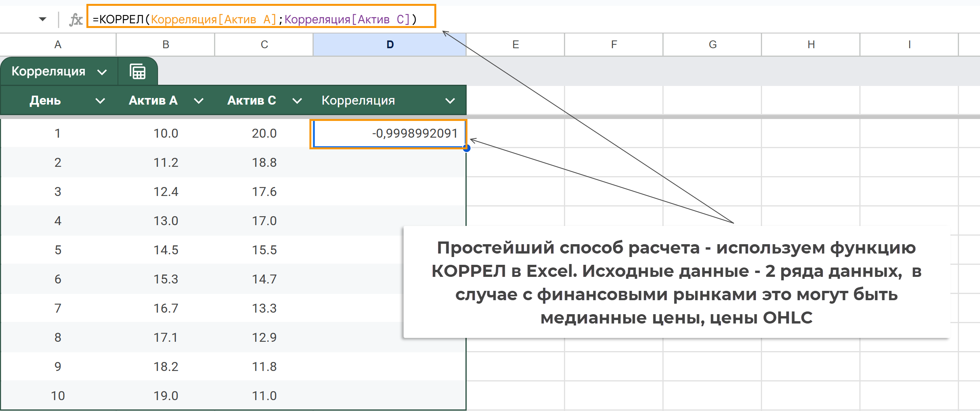Select the cell containing 14.5
This screenshot has height=411, width=980.
click(166, 250)
